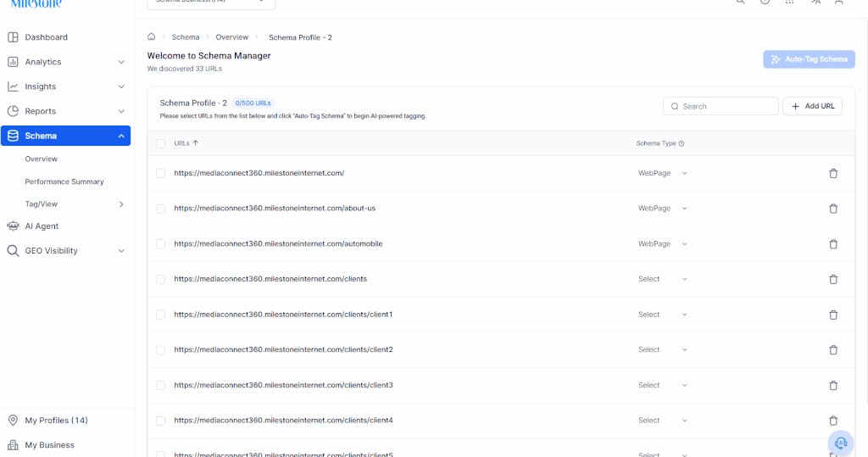Open the Tag/View submenu item
This screenshot has height=457, width=868.
pyautogui.click(x=41, y=203)
